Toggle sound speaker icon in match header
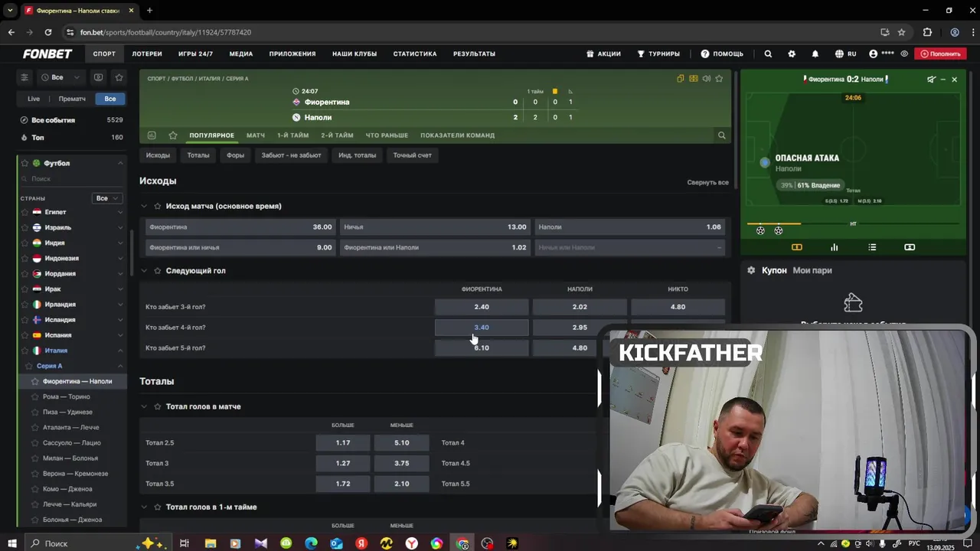 click(x=706, y=79)
